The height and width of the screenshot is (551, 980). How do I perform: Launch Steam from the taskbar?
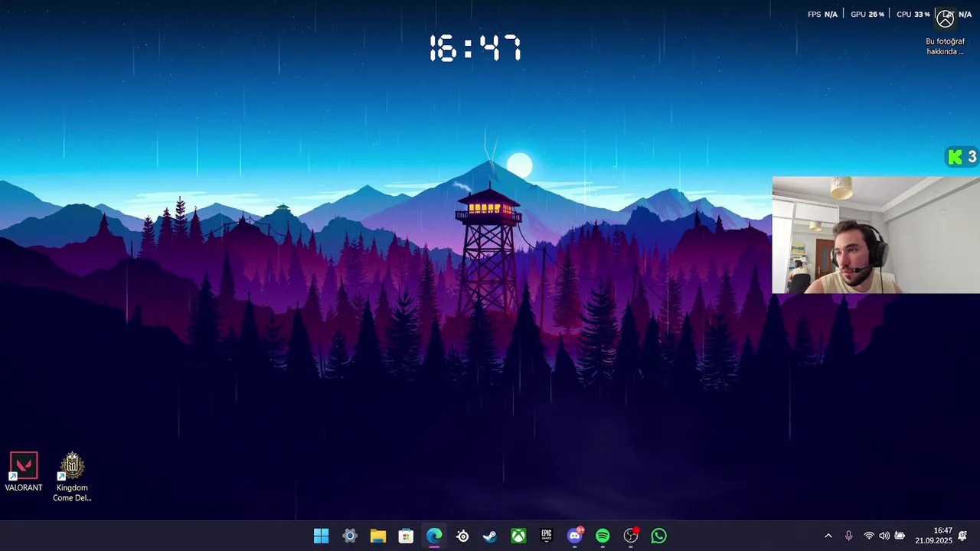(490, 536)
